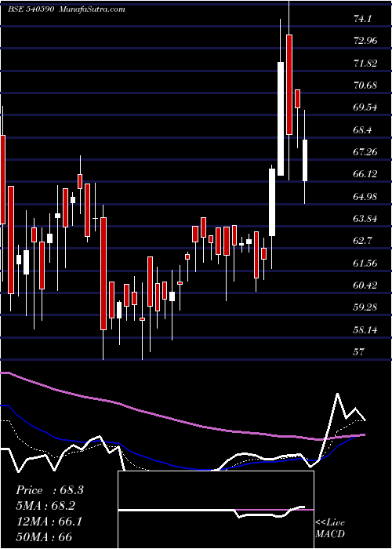This screenshot has width=392, height=549.
Task: Click the 61.56 price axis label
Action: 365,264
